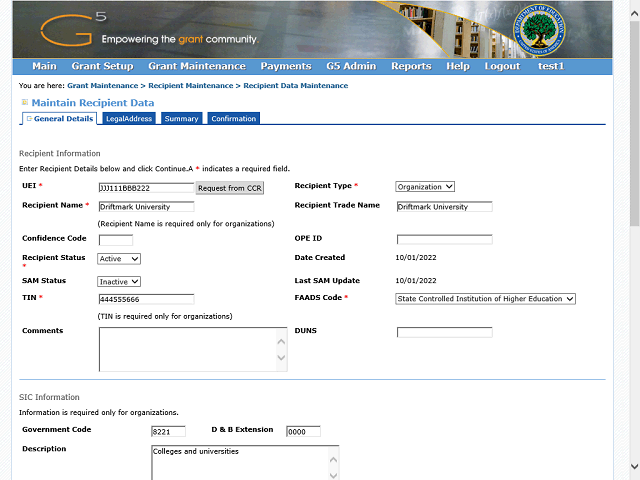Open the Reports menu
Viewport: 640px width, 480px height.
point(411,66)
